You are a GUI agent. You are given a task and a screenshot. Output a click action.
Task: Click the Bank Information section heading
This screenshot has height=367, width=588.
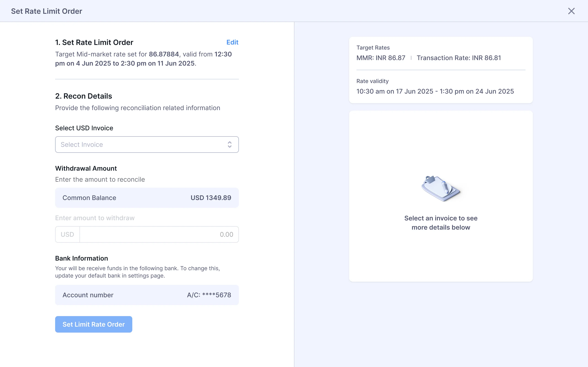point(81,258)
